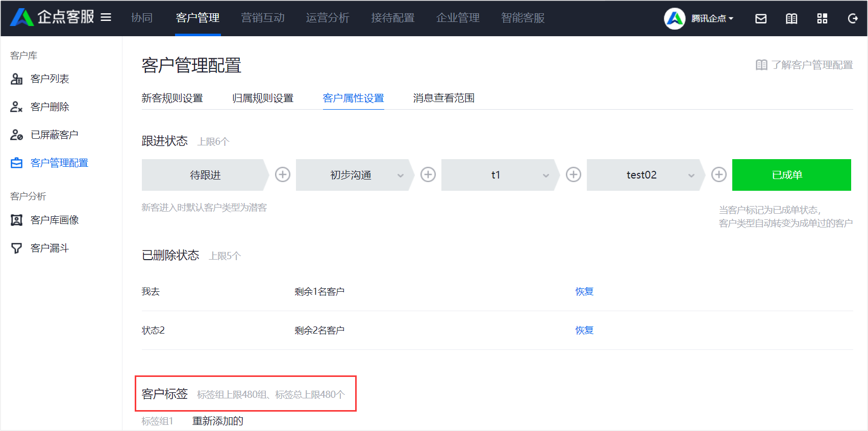Restore the deleted status 状态2
Screen dimensions: 868x431
coord(584,330)
